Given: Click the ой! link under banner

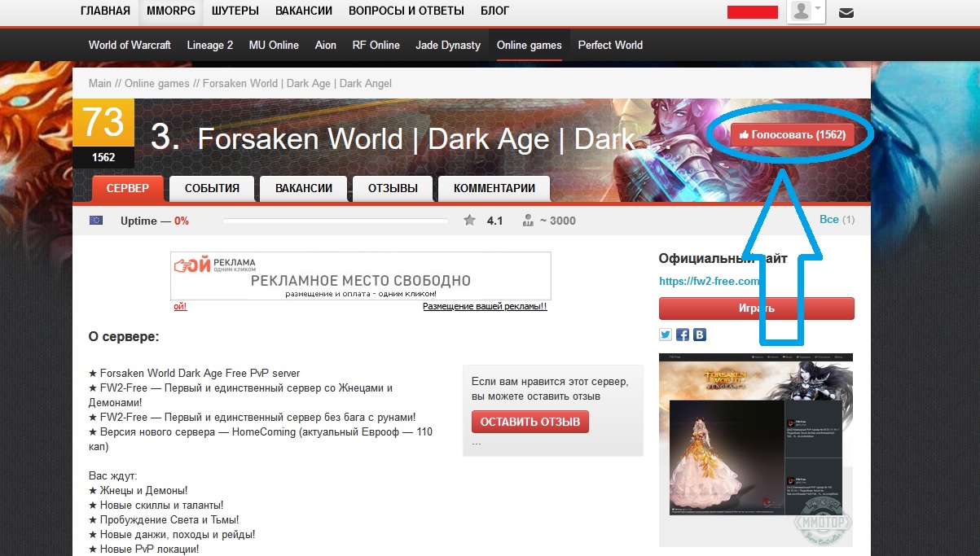Looking at the screenshot, I should [x=180, y=306].
